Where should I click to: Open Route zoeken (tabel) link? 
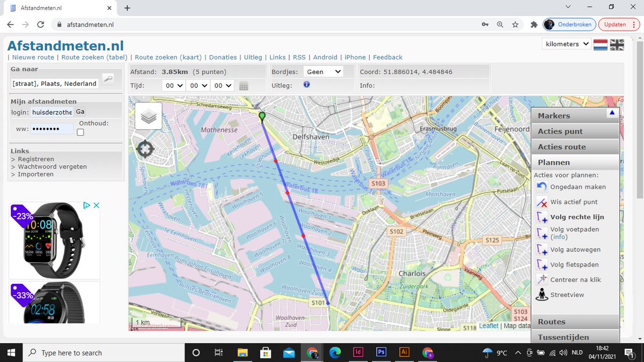click(x=94, y=57)
